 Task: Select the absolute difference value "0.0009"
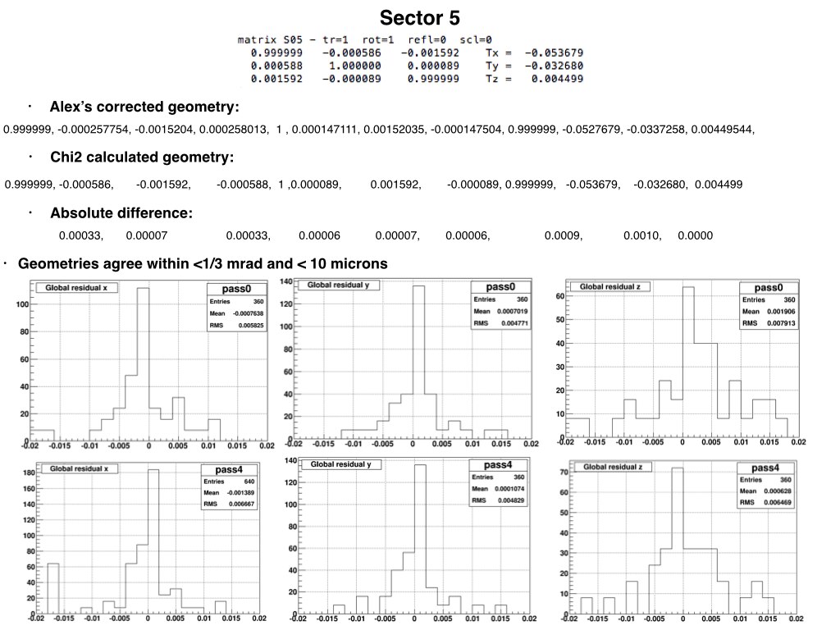click(562, 235)
